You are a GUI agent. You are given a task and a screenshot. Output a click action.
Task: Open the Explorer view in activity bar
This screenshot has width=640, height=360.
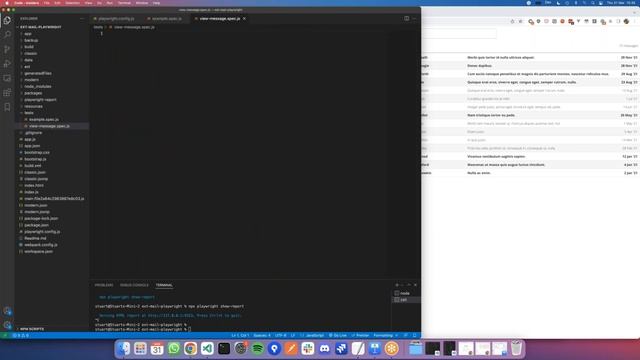tap(7, 20)
